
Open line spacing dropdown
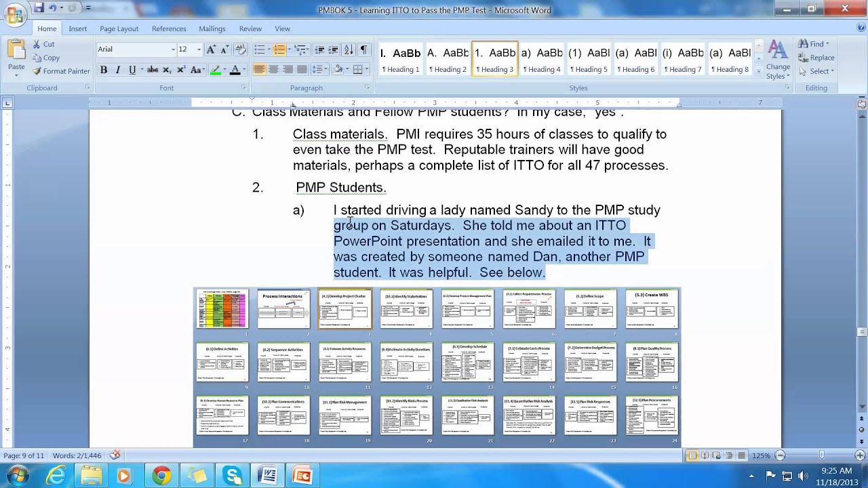[x=321, y=70]
